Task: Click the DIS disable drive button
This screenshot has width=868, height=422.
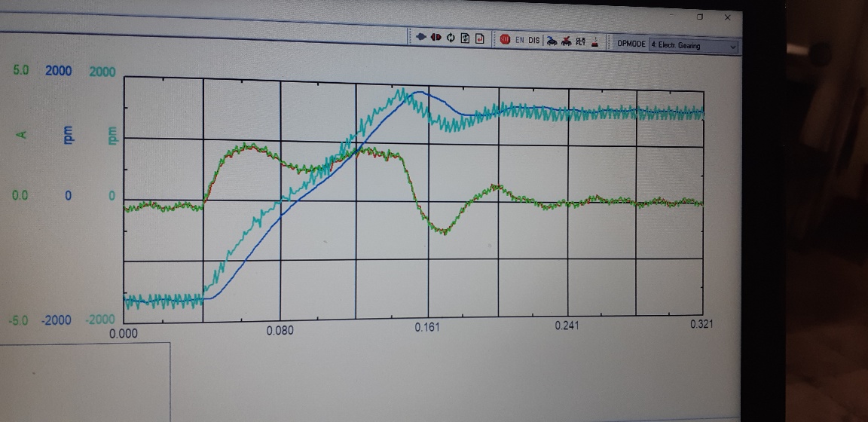Action: pyautogui.click(x=534, y=40)
